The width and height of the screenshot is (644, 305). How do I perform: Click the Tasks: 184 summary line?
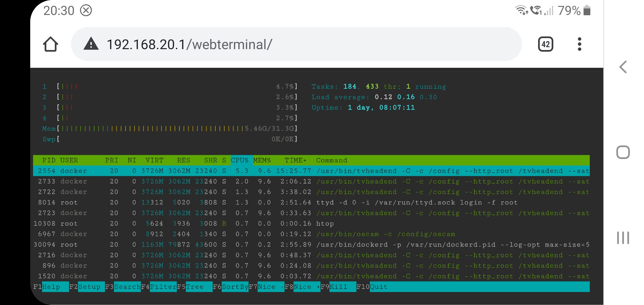379,86
